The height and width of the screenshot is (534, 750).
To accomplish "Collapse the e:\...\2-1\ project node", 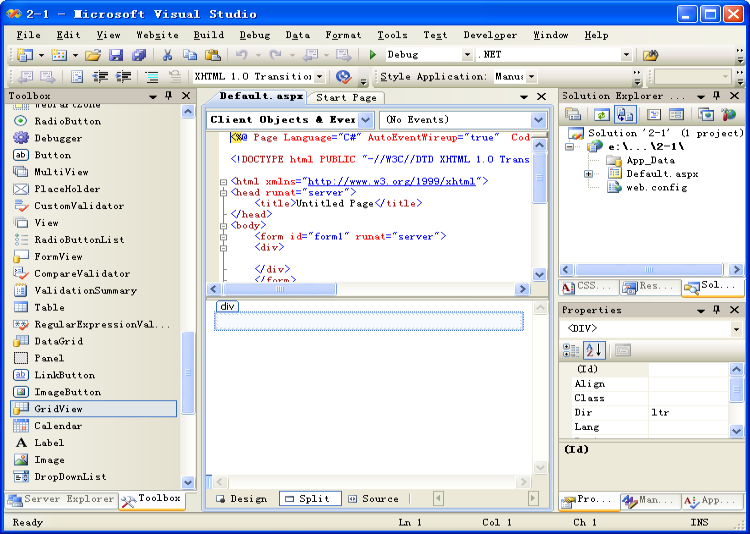I will point(569,146).
